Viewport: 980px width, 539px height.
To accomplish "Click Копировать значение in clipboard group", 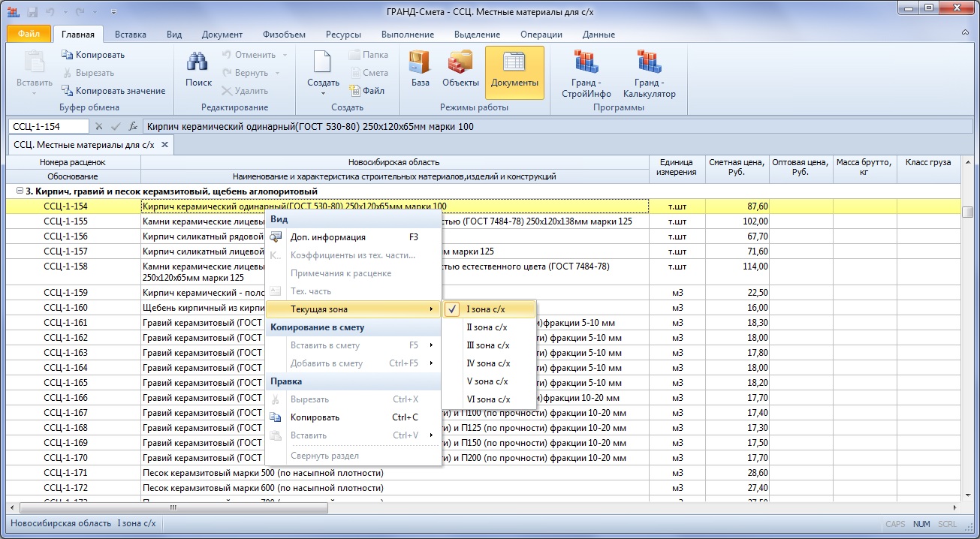I will tap(113, 91).
